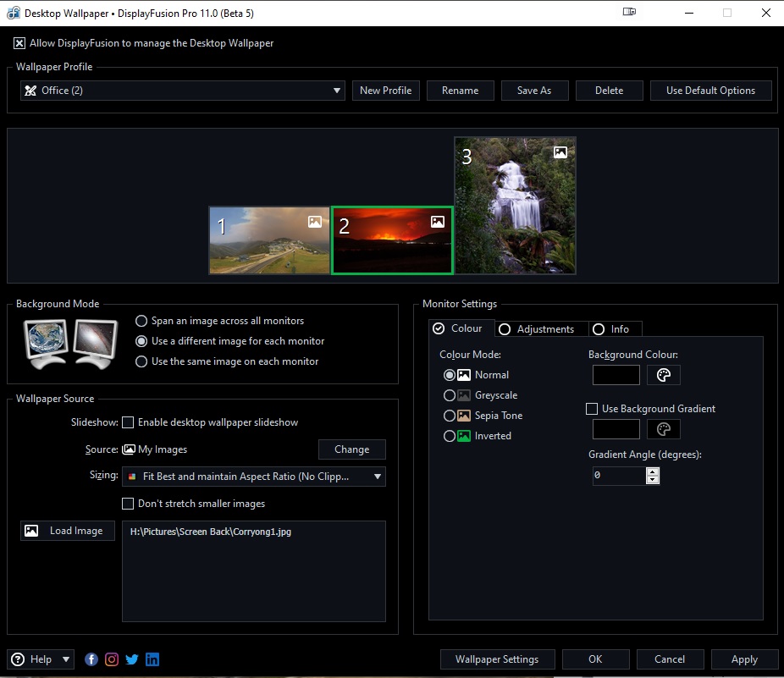Viewport: 784px width, 678px height.
Task: Open the LinkedIn icon link
Action: point(152,659)
